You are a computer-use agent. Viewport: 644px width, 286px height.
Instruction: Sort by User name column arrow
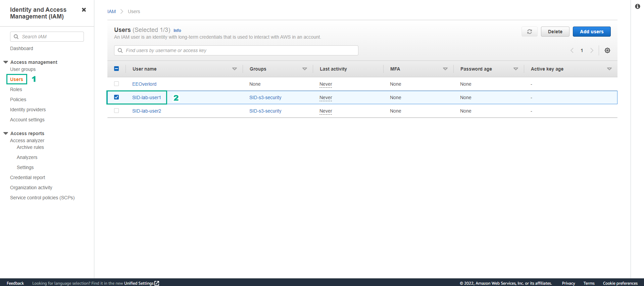point(235,69)
